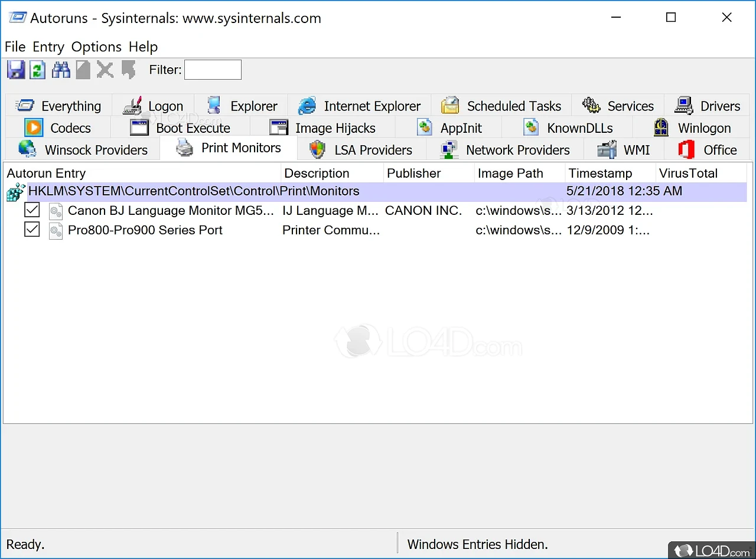Click in the Filter input box

(213, 70)
